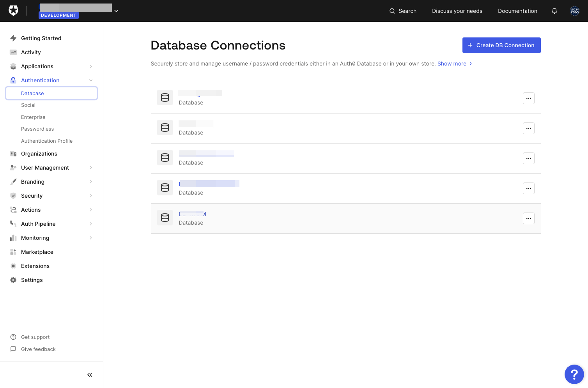
Task: Expand the Branding chevron
Action: 91,182
